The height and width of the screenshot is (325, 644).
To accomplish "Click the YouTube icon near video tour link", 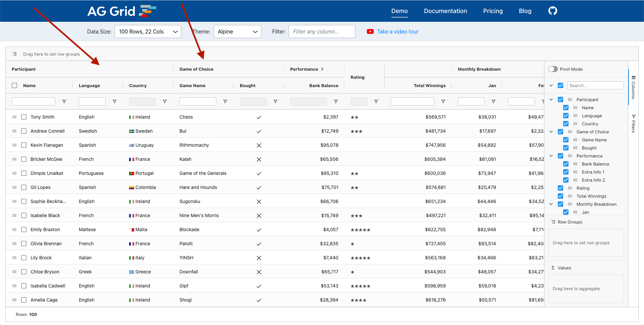I will [370, 31].
